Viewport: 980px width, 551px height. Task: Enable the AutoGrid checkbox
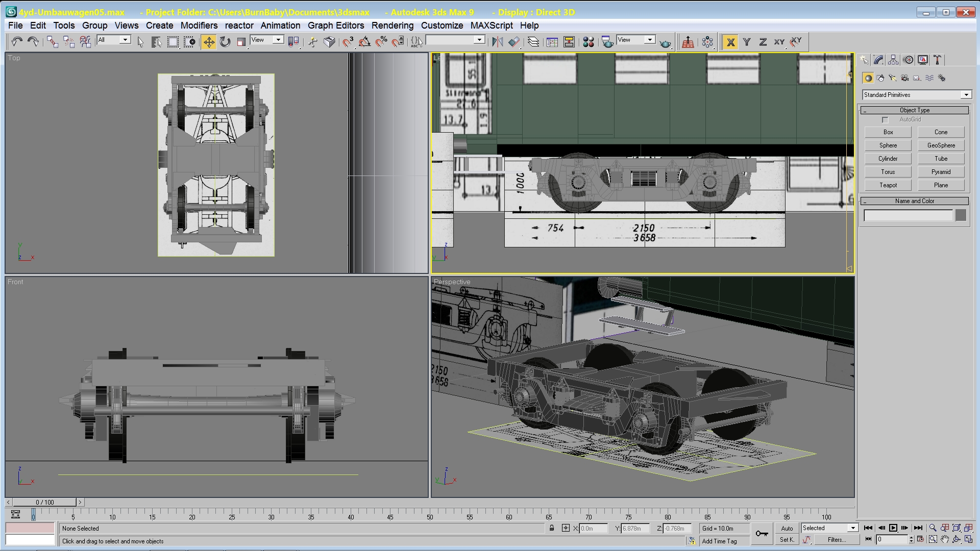point(885,120)
